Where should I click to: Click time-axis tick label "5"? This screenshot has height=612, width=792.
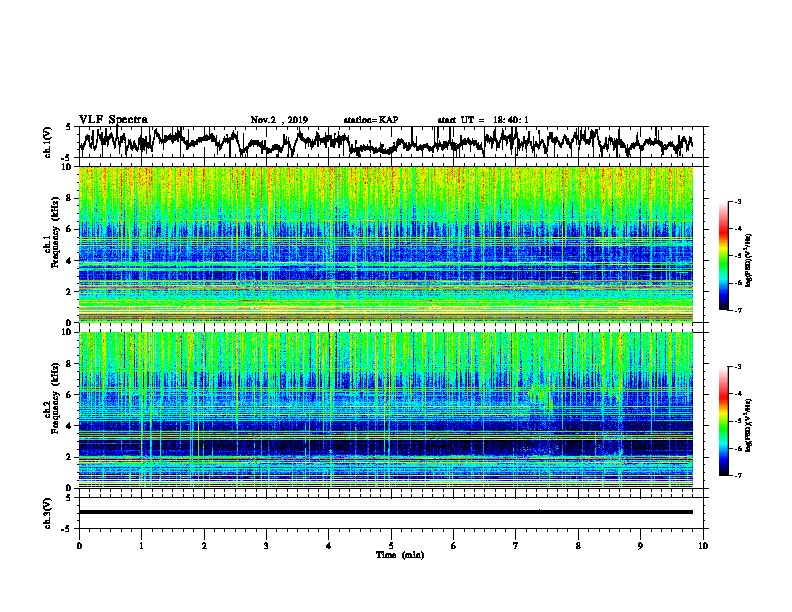click(391, 546)
